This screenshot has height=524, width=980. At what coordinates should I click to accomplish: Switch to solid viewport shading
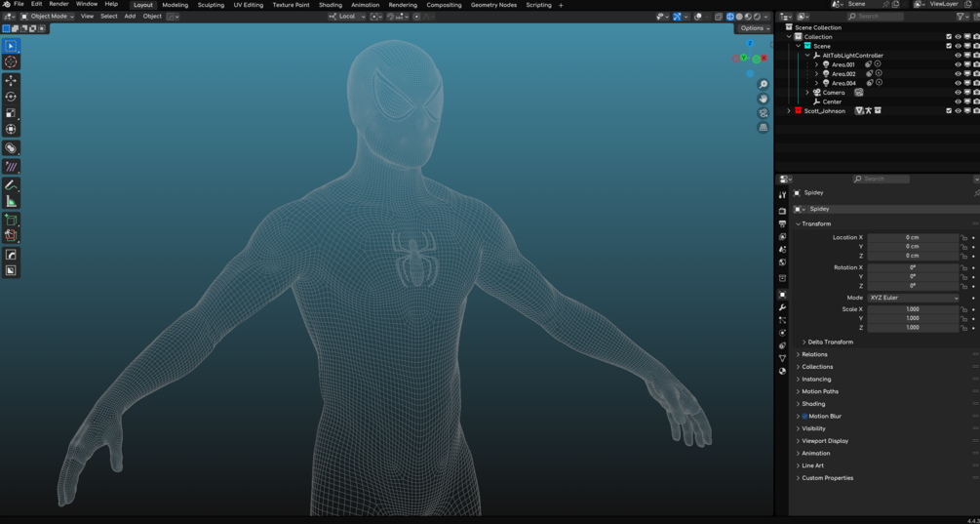[x=739, y=17]
